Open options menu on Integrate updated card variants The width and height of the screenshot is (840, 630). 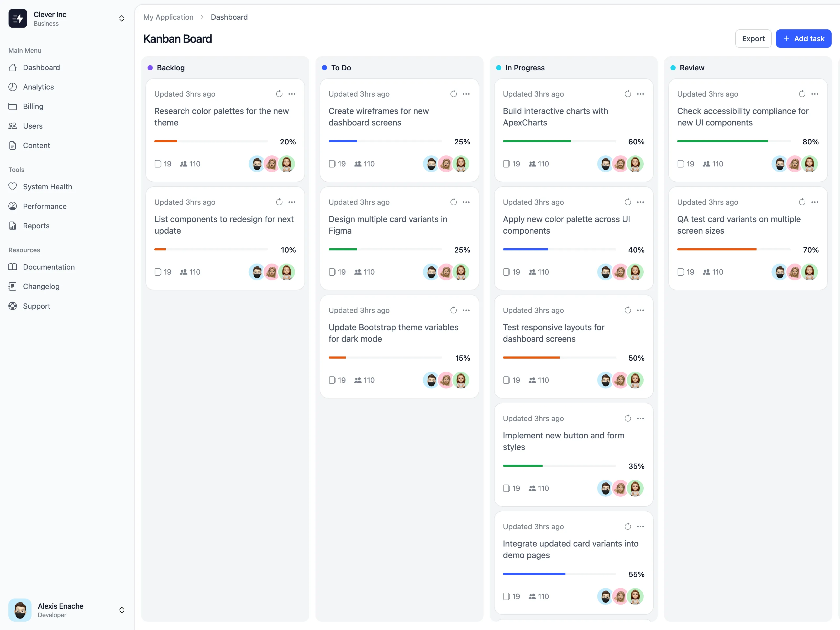click(640, 526)
